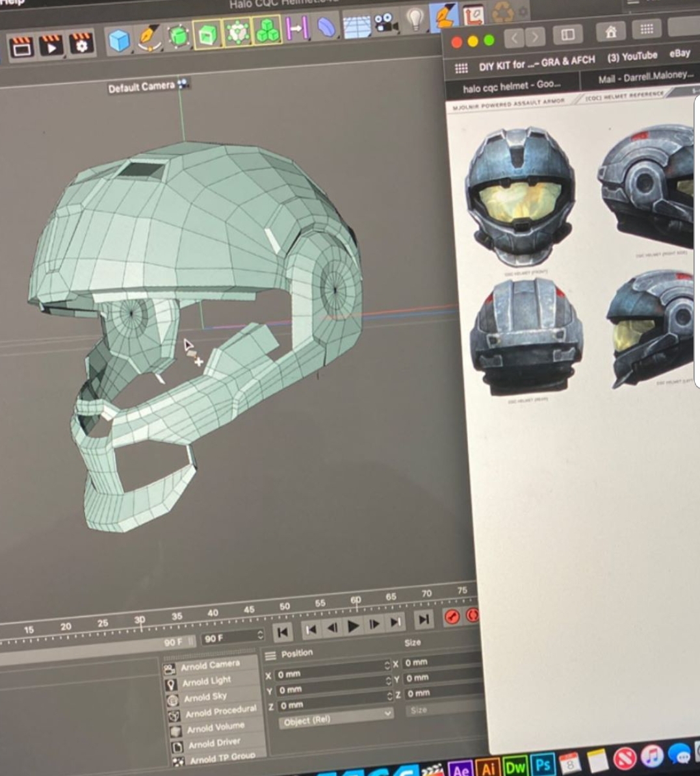Add a Floor environment object
The width and height of the screenshot is (700, 776).
(356, 26)
